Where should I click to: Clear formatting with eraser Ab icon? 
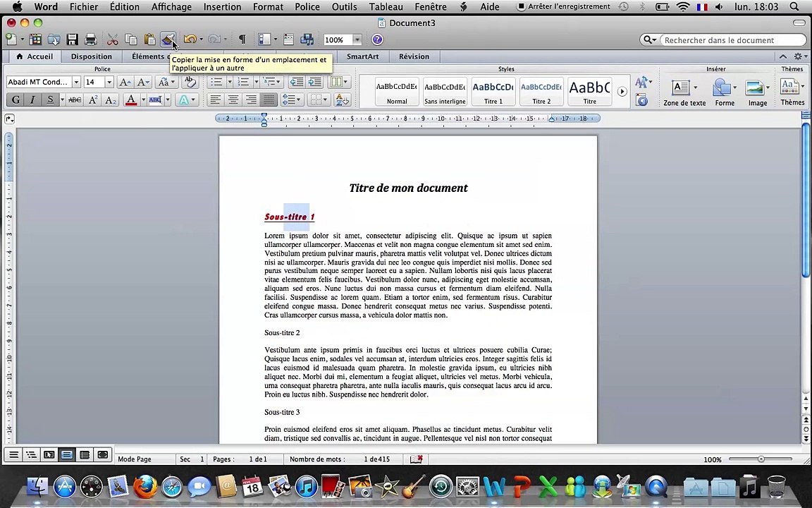[190, 82]
